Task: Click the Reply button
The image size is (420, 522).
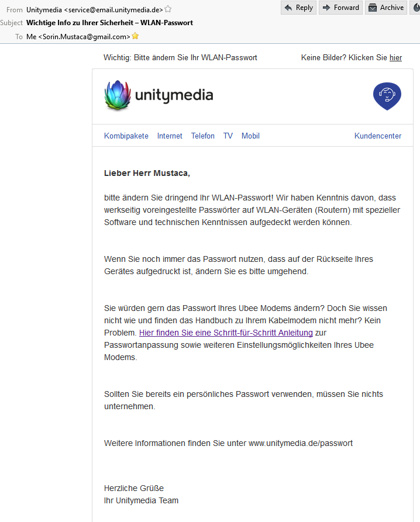Action: 298,8
